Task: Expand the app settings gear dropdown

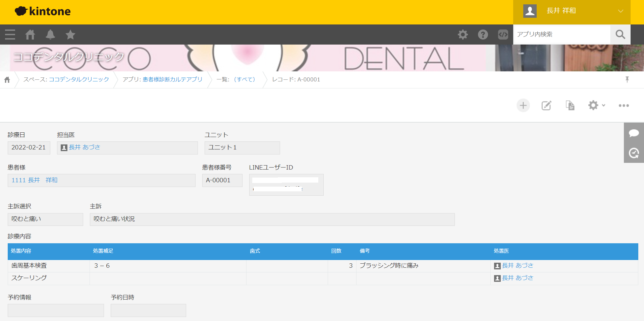Action: tap(596, 106)
